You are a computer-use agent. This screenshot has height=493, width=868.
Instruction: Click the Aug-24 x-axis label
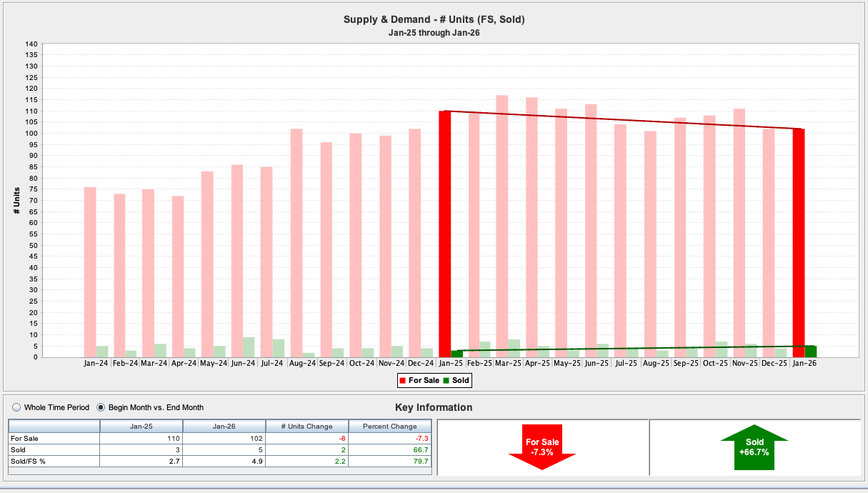click(302, 363)
